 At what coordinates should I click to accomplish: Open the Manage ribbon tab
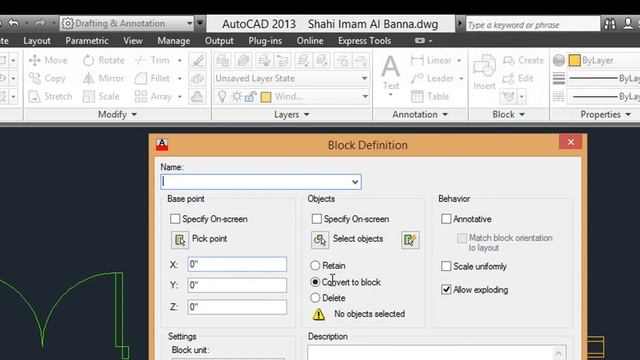173,41
